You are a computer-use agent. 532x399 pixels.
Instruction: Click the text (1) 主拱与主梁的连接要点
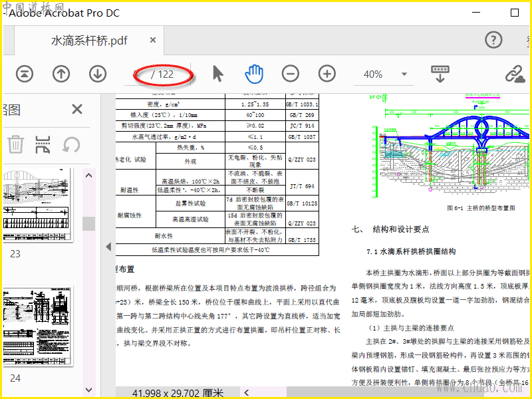411,328
